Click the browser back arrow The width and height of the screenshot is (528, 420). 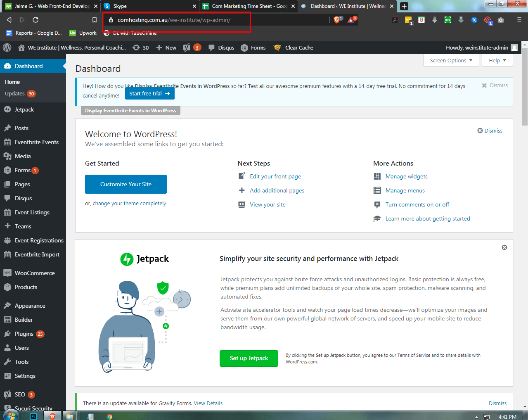[9, 20]
